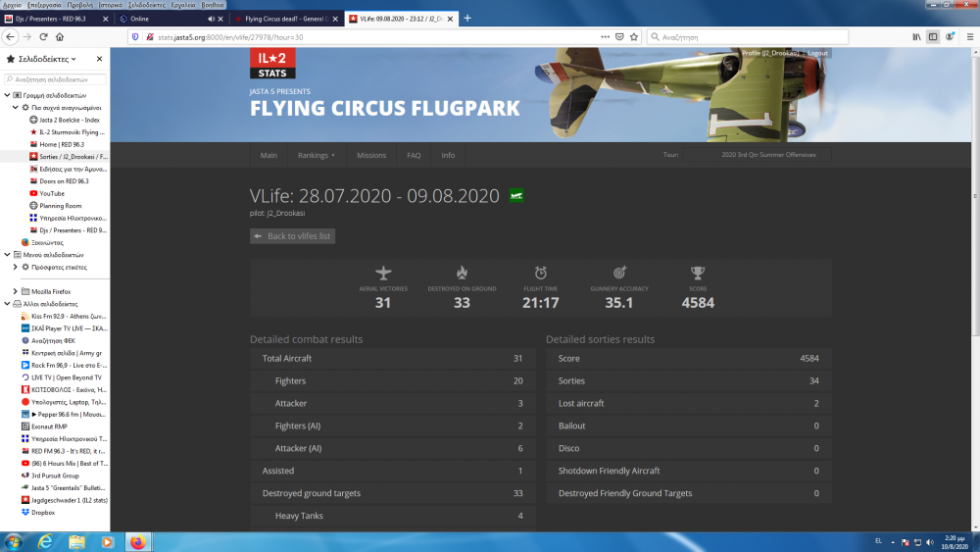Open the Rankings dropdown menu
The image size is (980, 552).
316,155
